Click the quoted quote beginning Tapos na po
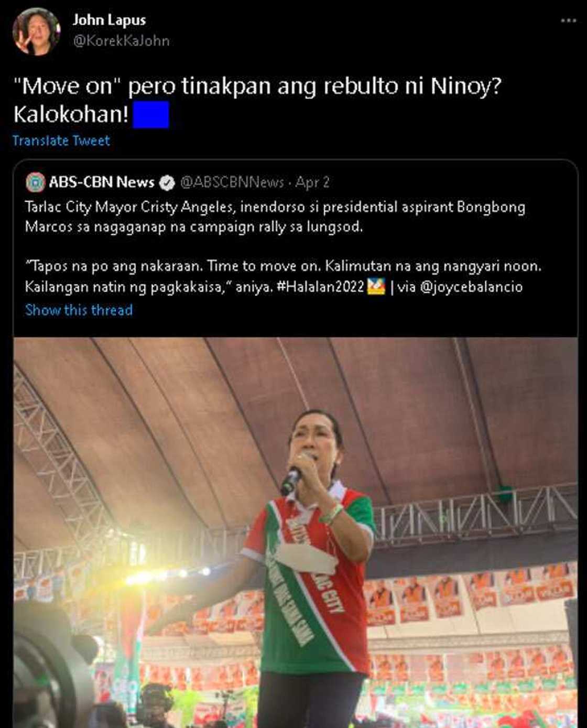 (283, 276)
